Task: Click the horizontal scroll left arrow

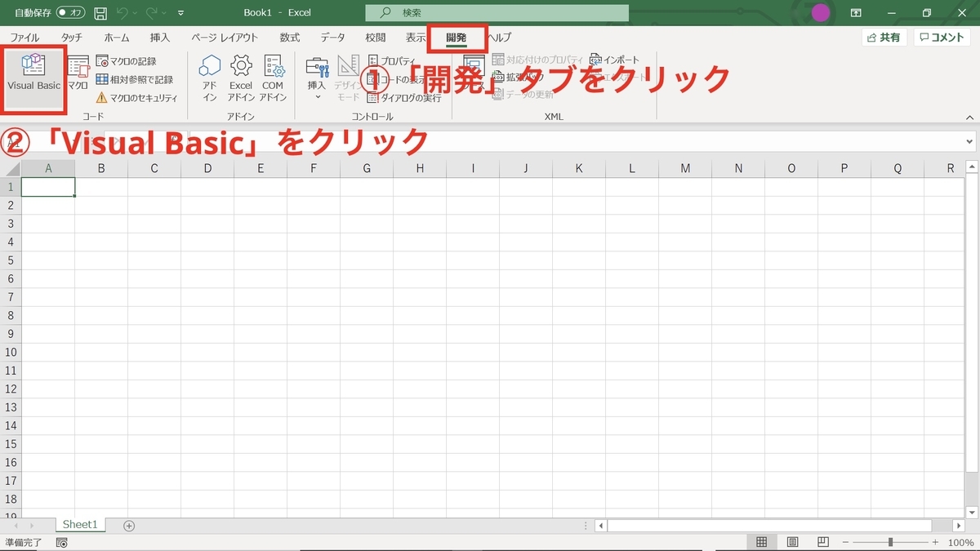Action: coord(600,526)
